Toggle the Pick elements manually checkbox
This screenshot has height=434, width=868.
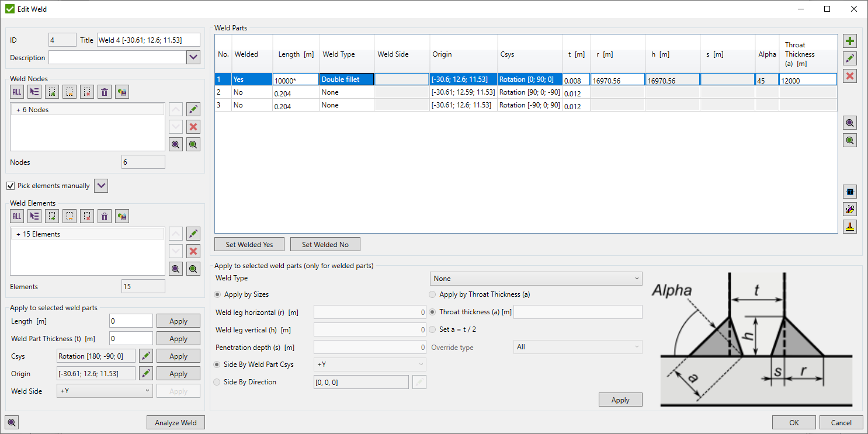(x=11, y=185)
